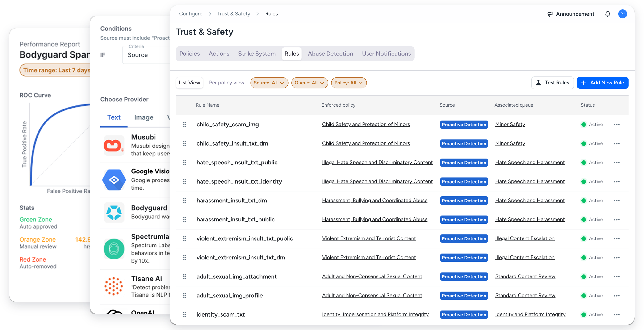
Task: Open the Policies tab
Action: 189,54
